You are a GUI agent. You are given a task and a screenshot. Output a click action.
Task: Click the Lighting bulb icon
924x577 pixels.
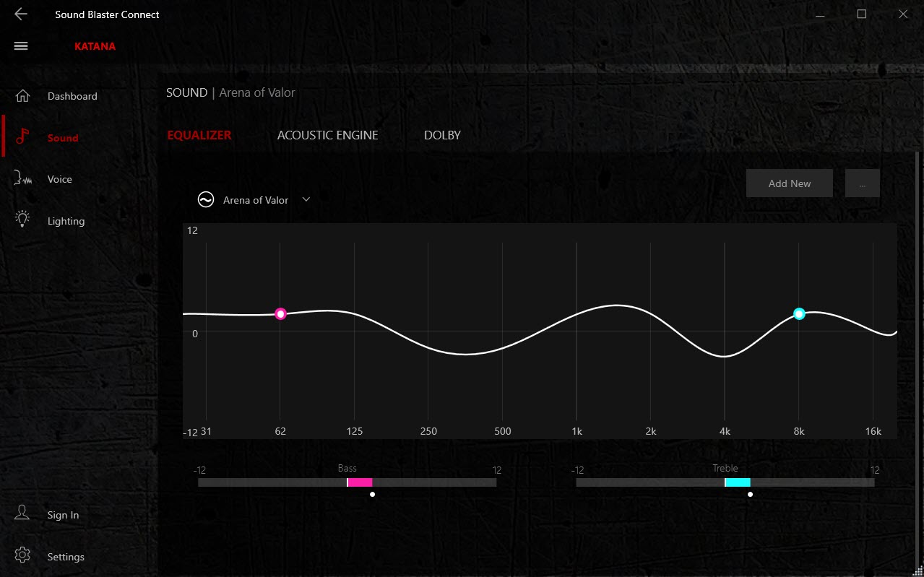pos(23,220)
